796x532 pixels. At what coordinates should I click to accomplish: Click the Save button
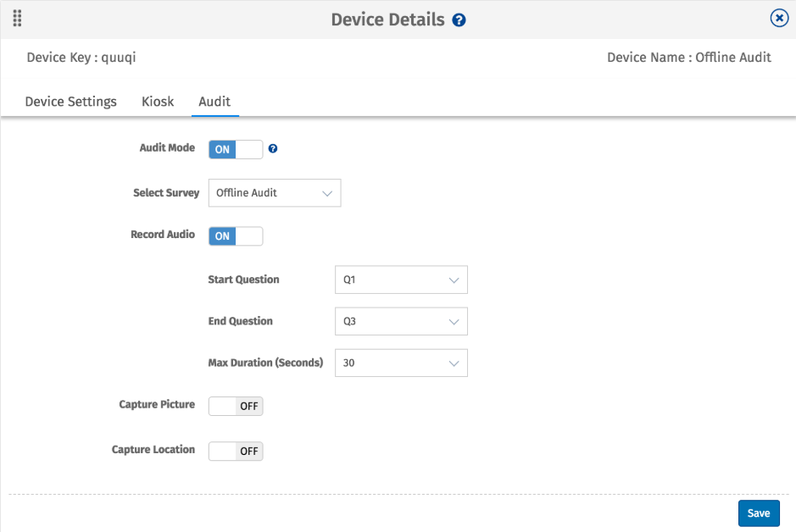click(758, 513)
